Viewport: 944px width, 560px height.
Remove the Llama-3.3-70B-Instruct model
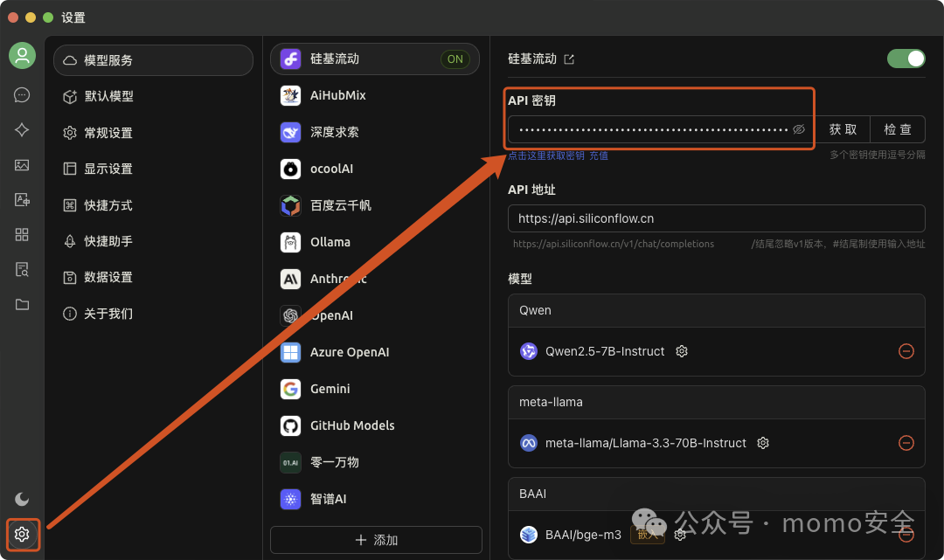(x=906, y=443)
